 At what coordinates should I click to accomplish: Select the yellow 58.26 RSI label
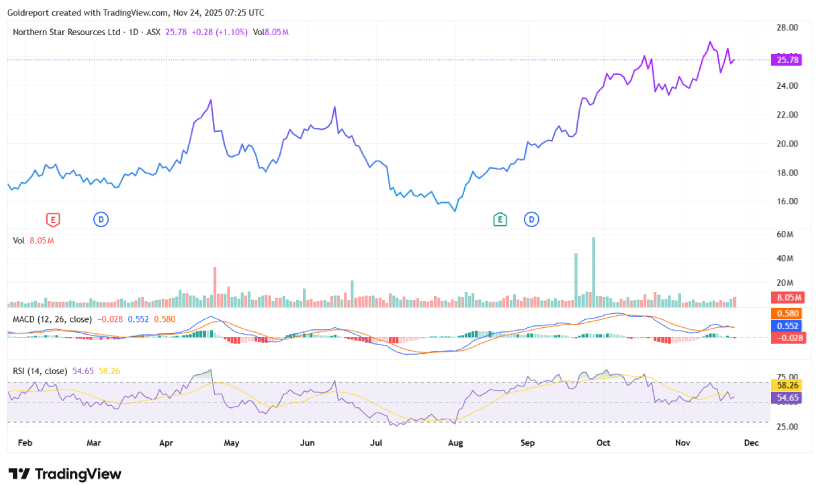point(787,384)
